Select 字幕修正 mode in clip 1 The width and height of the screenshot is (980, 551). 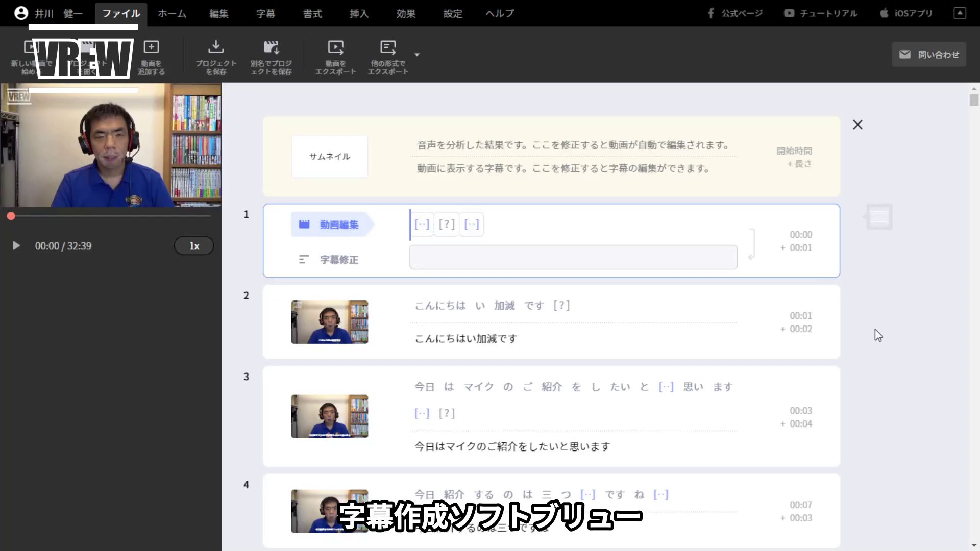click(329, 260)
